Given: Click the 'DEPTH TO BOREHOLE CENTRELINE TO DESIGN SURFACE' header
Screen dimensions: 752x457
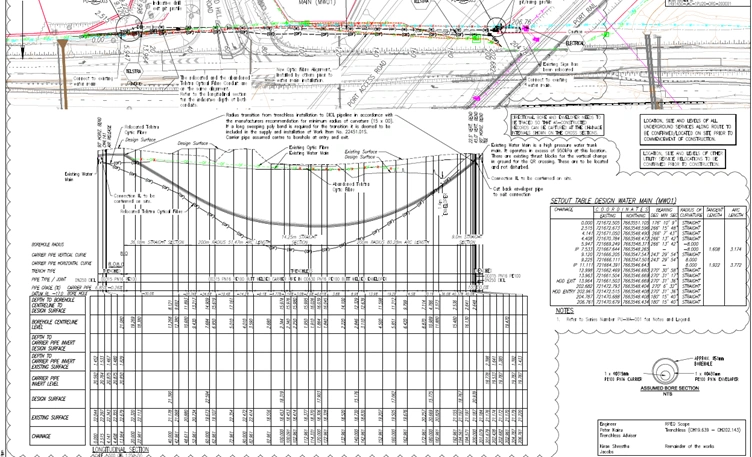Looking at the screenshot, I should tap(53, 305).
